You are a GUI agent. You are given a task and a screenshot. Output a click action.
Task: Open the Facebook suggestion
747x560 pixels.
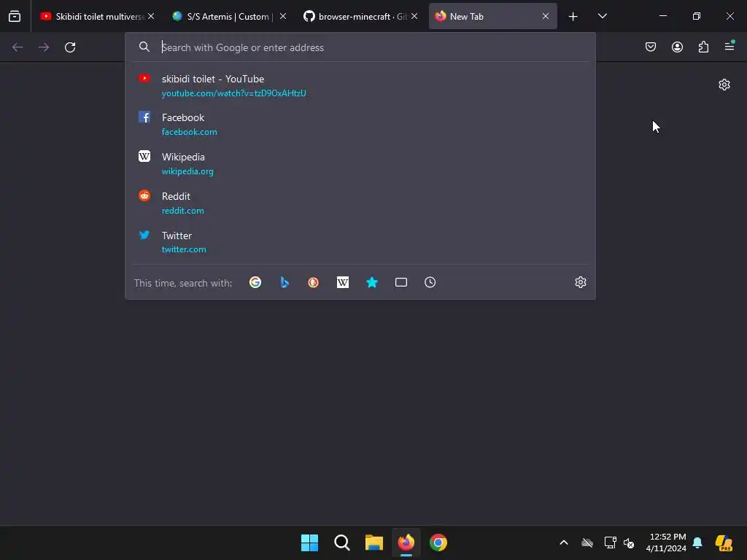point(360,124)
